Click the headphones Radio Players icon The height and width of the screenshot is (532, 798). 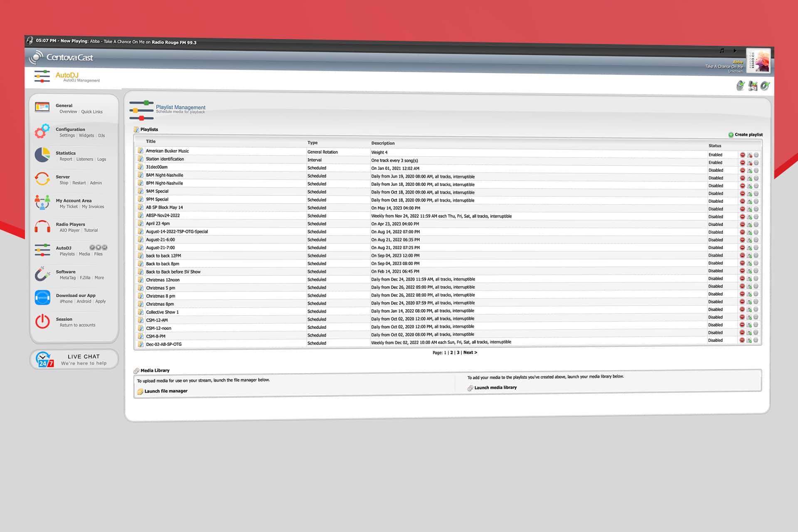pyautogui.click(x=42, y=227)
